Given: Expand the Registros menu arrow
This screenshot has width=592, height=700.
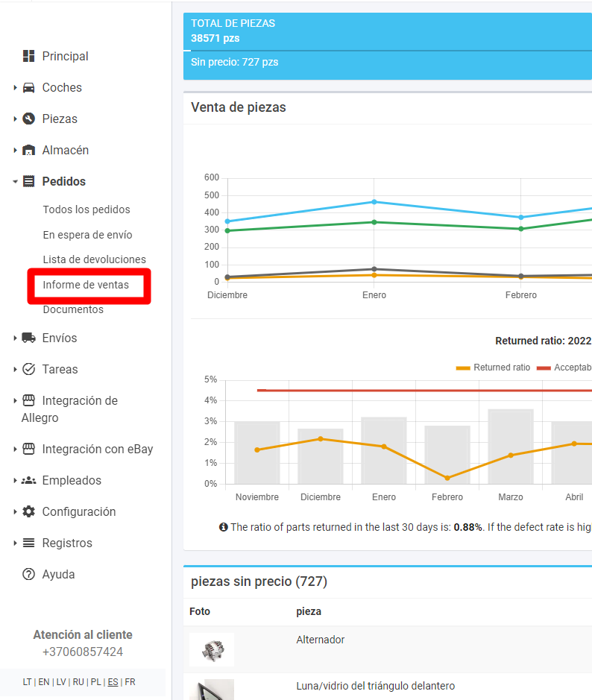Looking at the screenshot, I should 15,543.
